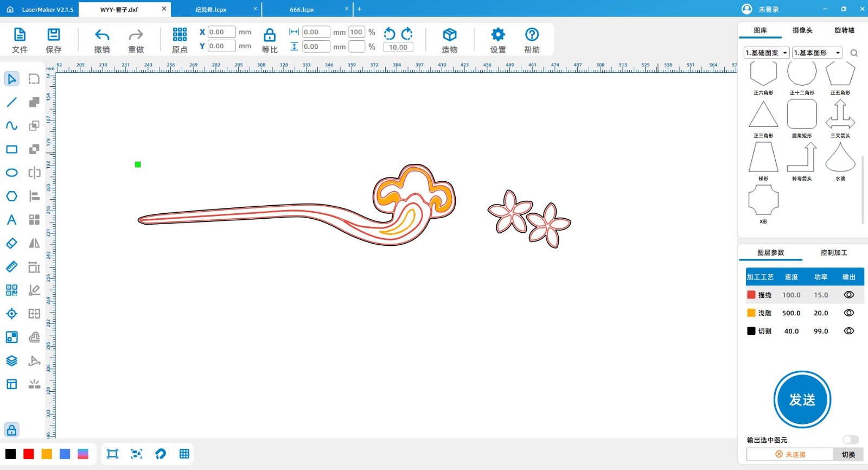Open the 造物 cube icon
This screenshot has height=470, width=868.
coord(449,35)
